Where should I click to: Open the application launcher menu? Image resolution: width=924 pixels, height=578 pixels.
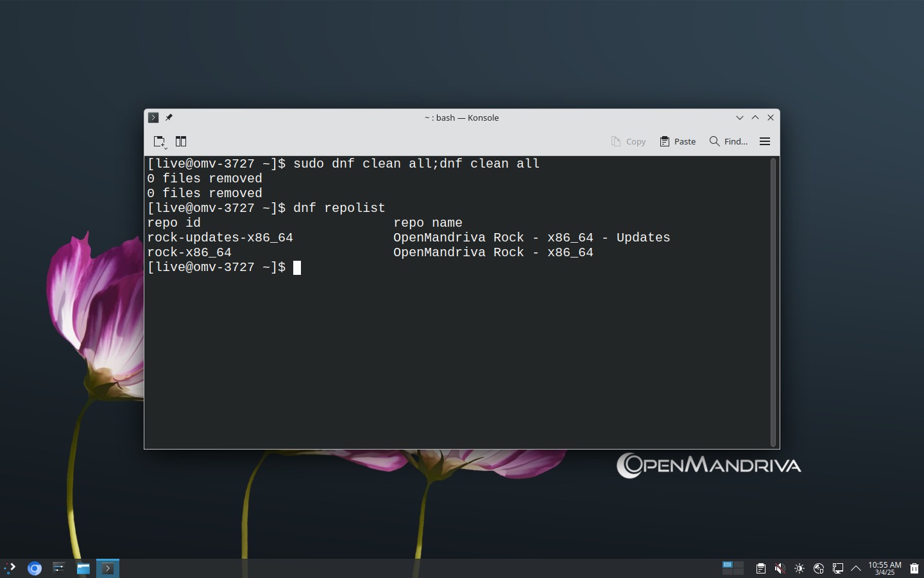pyautogui.click(x=10, y=568)
